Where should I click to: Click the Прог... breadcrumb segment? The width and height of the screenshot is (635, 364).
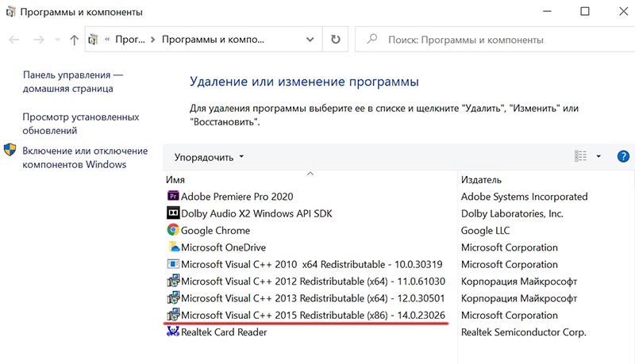click(130, 39)
